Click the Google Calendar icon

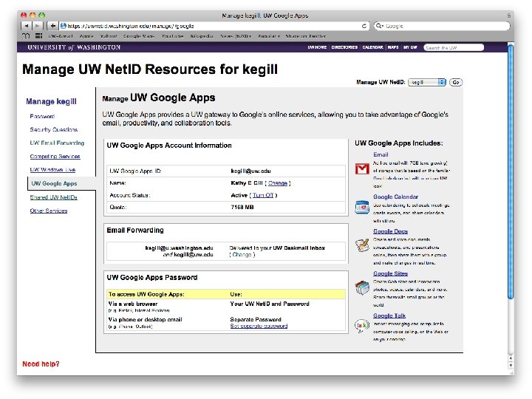(361, 207)
